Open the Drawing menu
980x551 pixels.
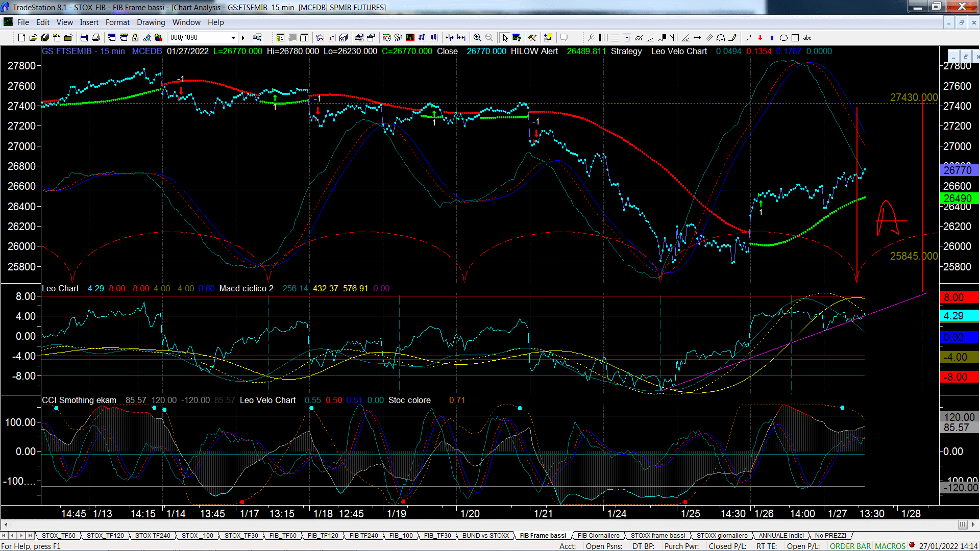click(151, 22)
